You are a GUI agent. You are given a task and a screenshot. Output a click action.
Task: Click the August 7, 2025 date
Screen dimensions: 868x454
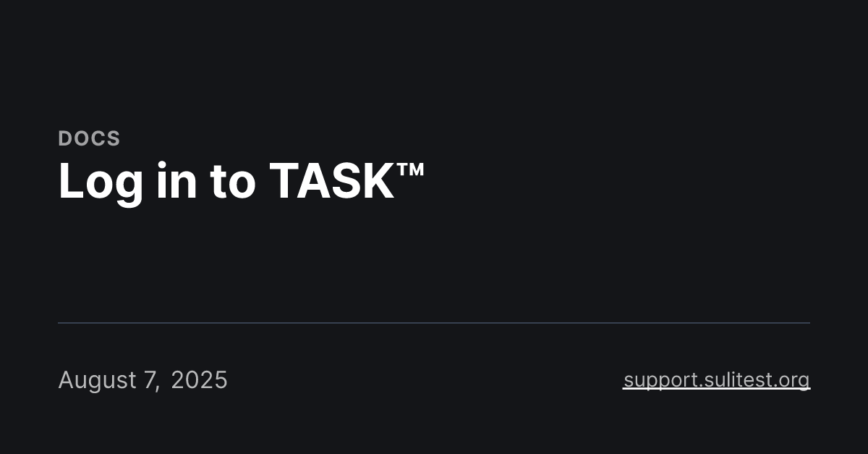click(142, 380)
